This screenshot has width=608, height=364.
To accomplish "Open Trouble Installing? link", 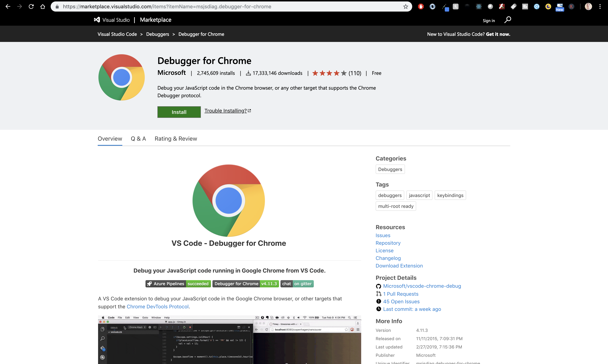I will 228,111.
